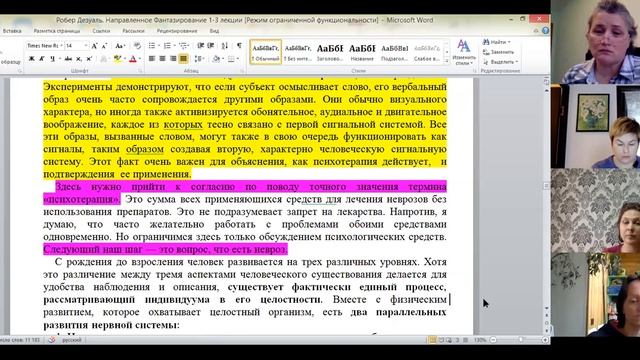Apply the Без интервала style

[x=298, y=52]
